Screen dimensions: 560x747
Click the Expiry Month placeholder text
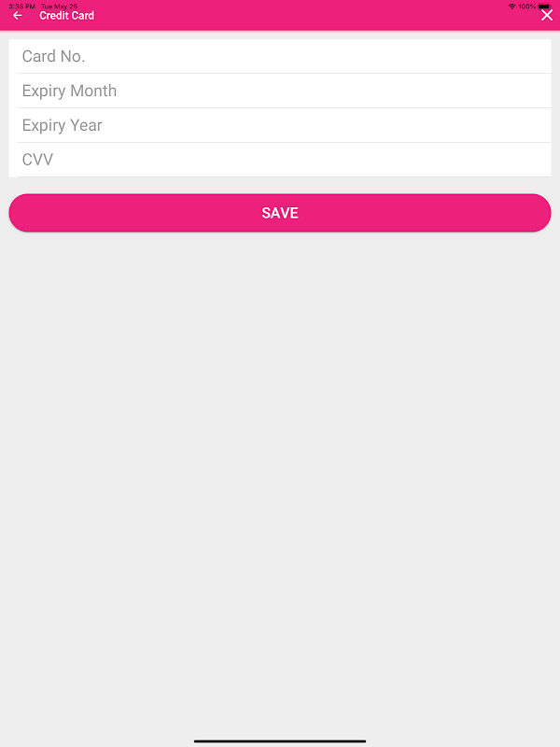pos(69,91)
